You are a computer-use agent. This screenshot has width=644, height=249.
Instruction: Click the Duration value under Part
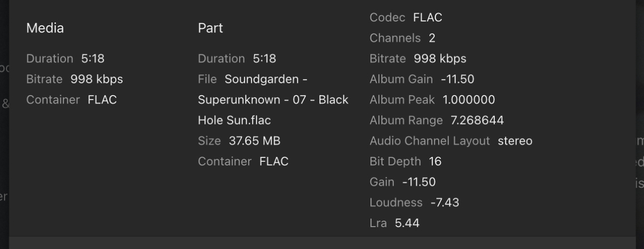pyautogui.click(x=264, y=58)
